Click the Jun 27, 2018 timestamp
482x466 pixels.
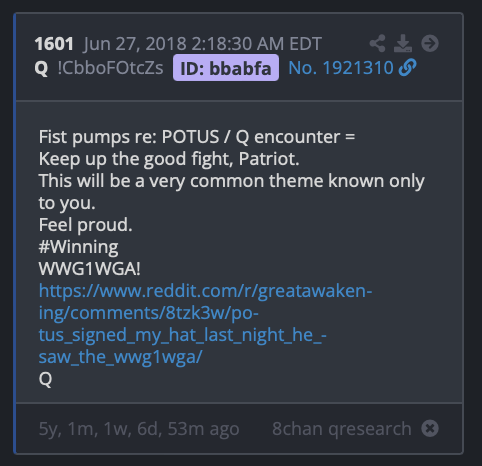point(202,44)
